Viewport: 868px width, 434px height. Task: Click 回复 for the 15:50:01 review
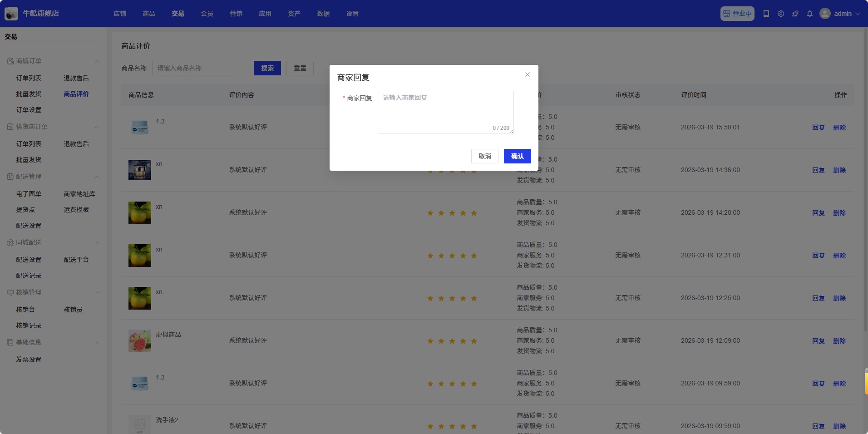click(819, 128)
